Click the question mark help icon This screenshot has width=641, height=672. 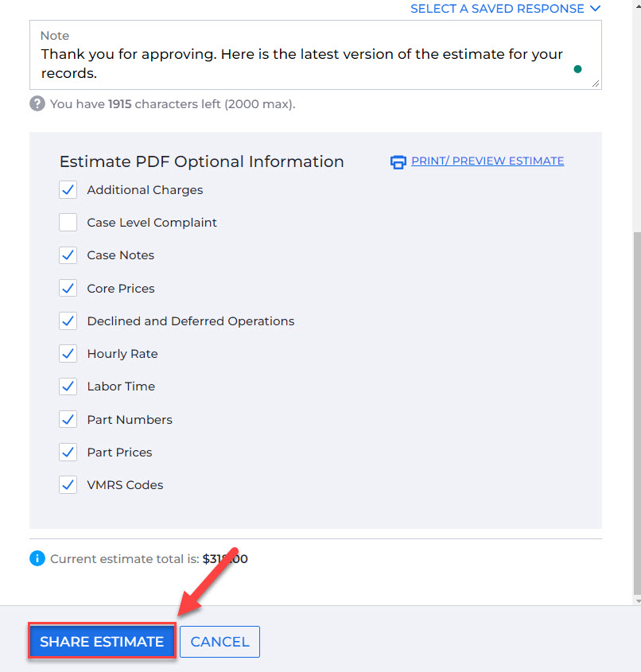click(x=37, y=103)
